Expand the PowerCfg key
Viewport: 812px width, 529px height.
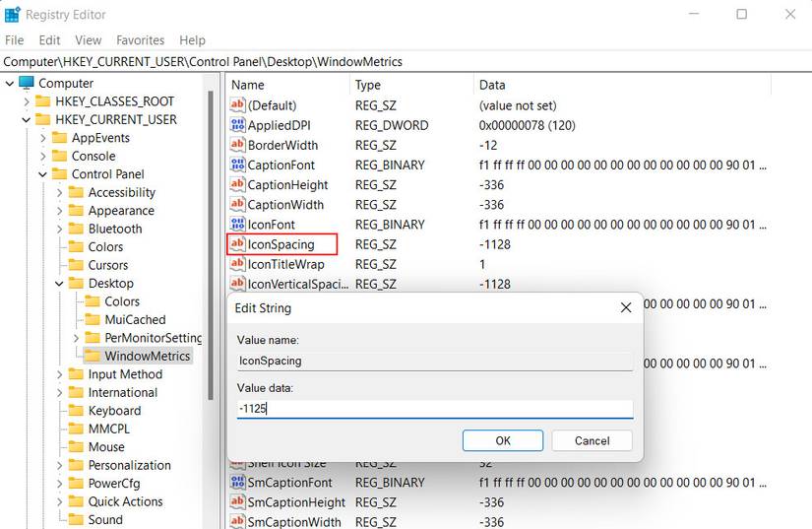(60, 484)
